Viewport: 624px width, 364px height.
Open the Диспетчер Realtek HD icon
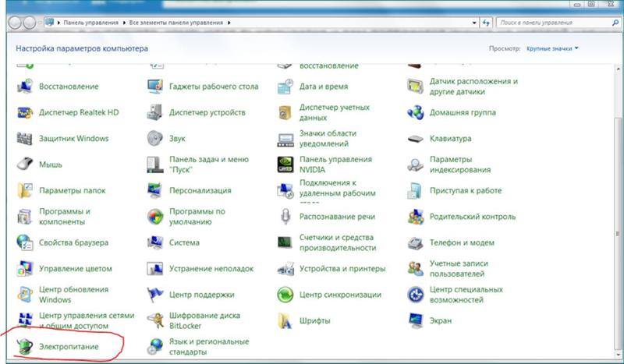[x=25, y=112]
